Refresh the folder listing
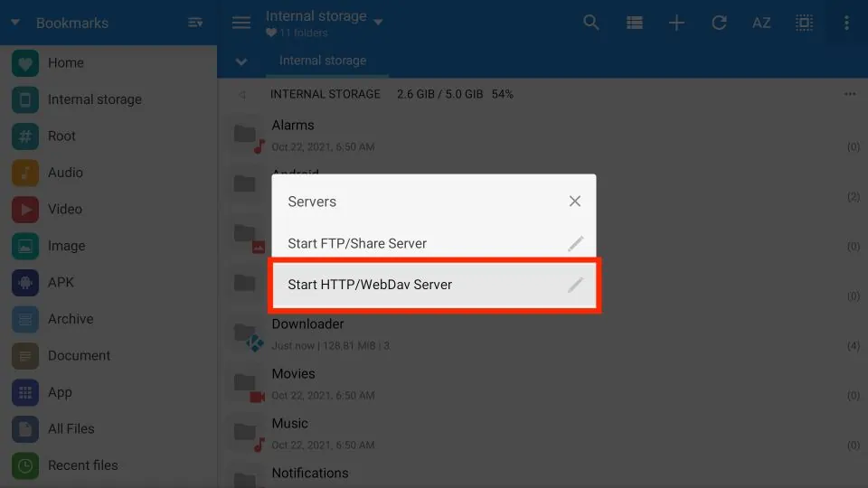Image resolution: width=868 pixels, height=488 pixels. point(719,23)
